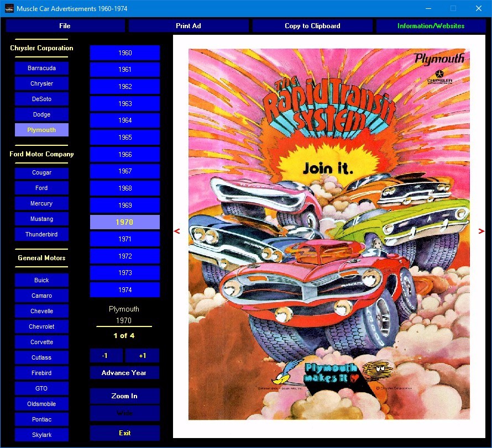Select year 1972
This screenshot has width=492, height=448.
pyautogui.click(x=125, y=256)
